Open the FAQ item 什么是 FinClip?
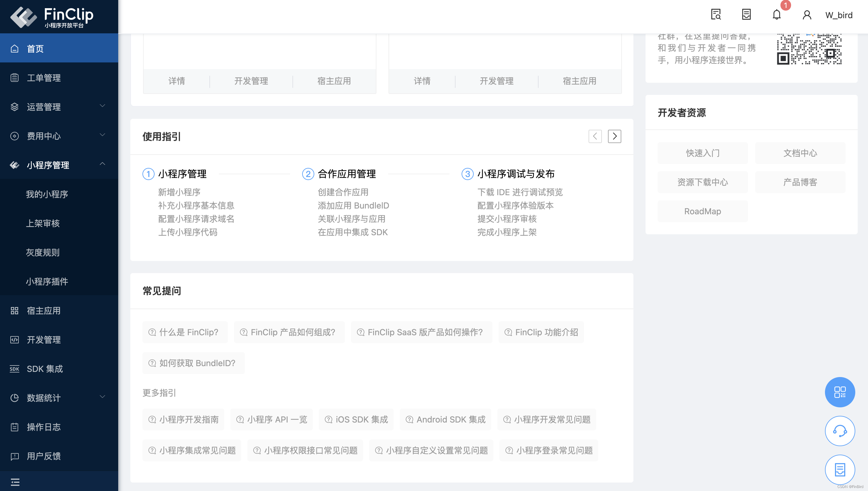 click(185, 332)
